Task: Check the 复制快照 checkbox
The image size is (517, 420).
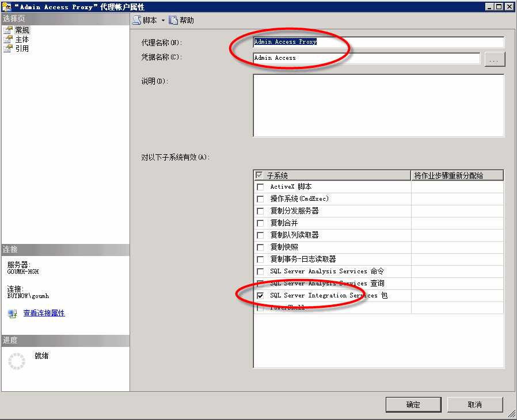Action: point(260,247)
